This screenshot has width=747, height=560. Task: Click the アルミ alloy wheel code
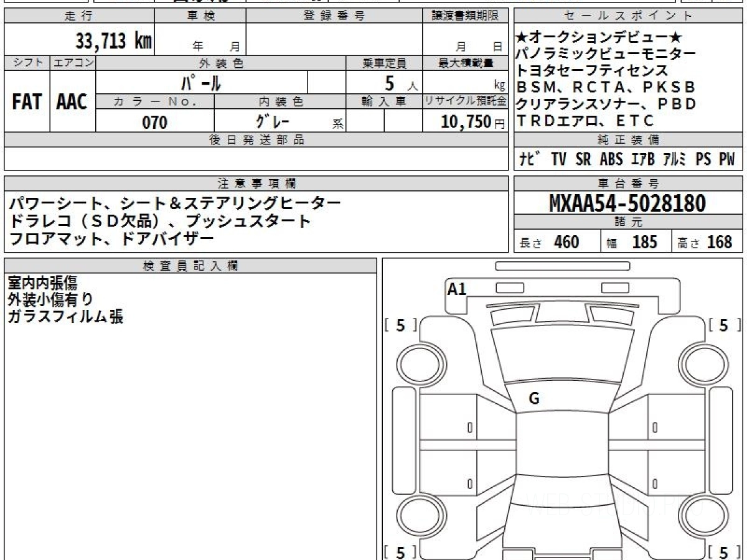pyautogui.click(x=675, y=159)
